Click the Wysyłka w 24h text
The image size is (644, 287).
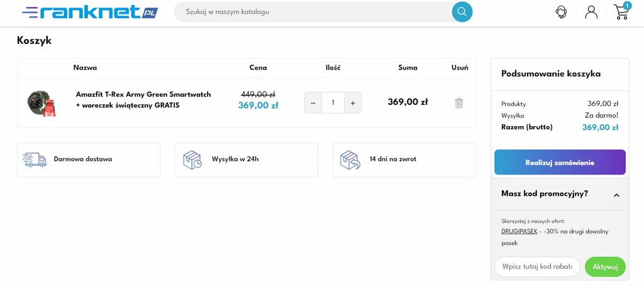(235, 159)
